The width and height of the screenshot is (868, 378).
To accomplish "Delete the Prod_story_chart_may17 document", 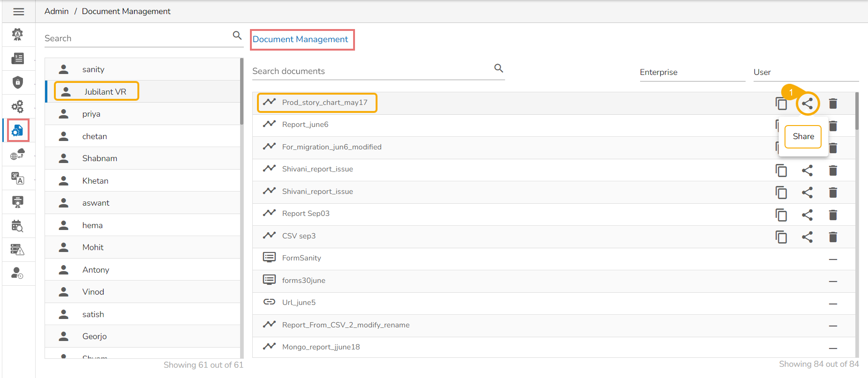I will click(833, 104).
